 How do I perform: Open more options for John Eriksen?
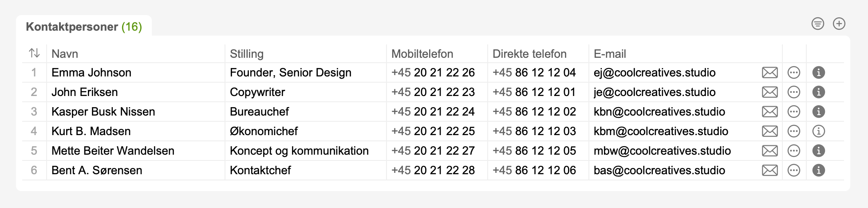point(793,92)
